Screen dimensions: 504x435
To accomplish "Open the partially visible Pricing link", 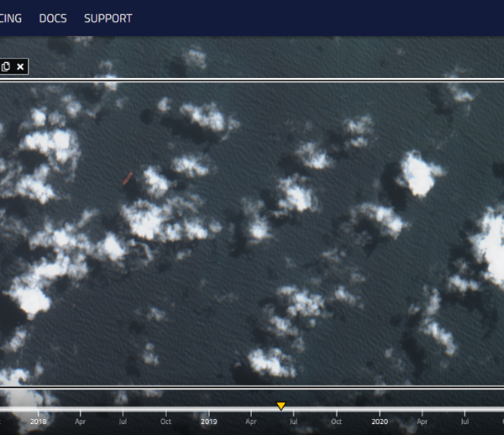I will pos(10,18).
